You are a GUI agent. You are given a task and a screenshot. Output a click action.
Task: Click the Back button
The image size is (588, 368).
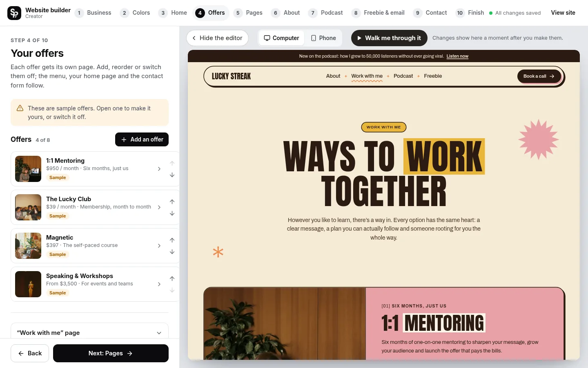pyautogui.click(x=30, y=353)
